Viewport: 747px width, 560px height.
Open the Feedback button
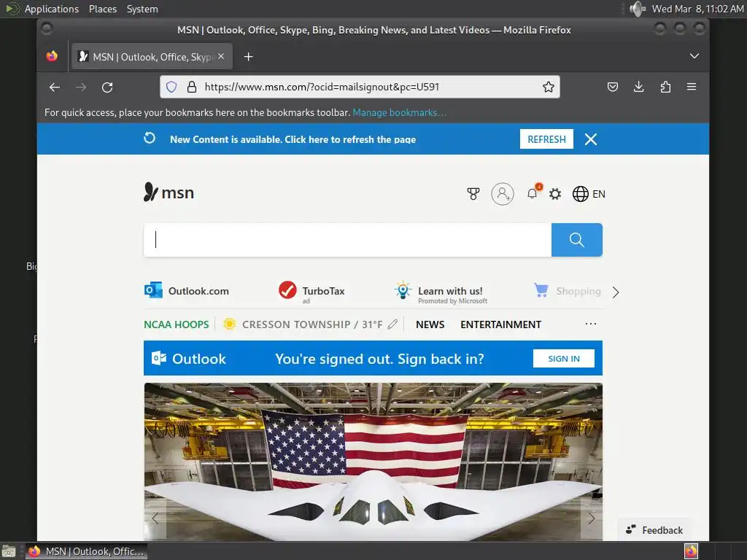[654, 530]
